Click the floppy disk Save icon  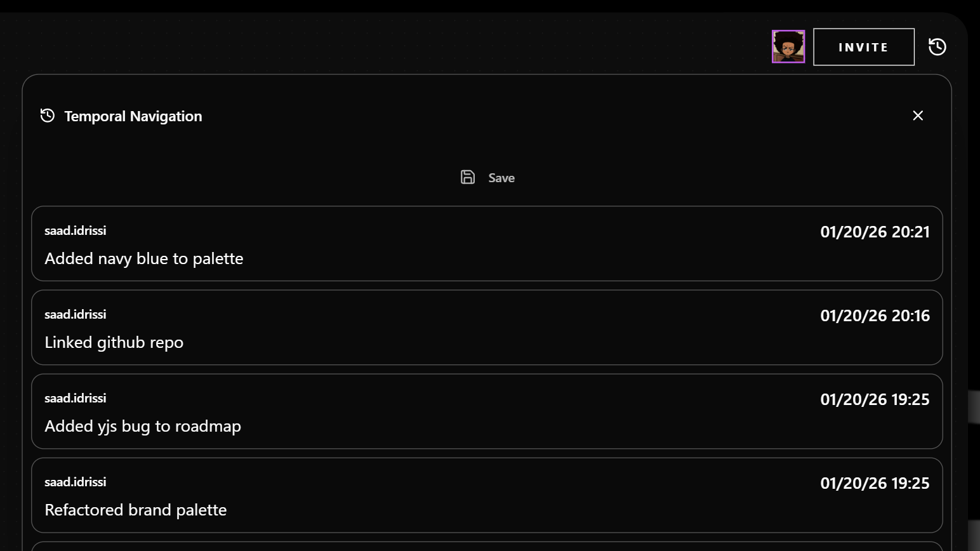coord(468,177)
